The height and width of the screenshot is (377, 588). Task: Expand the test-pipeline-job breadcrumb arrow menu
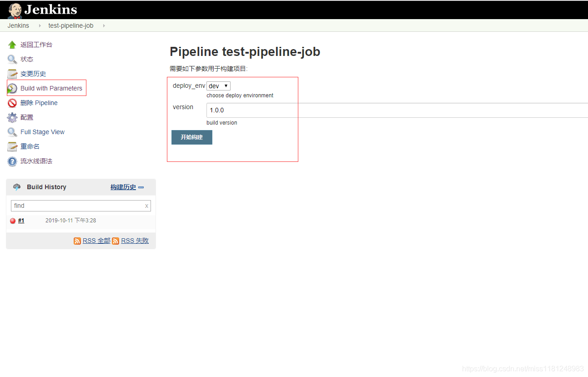click(104, 25)
